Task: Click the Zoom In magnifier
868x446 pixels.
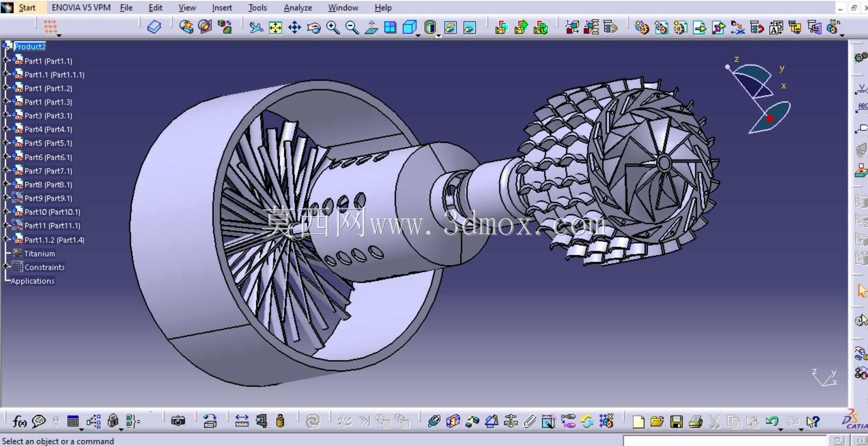Action: pos(333,27)
